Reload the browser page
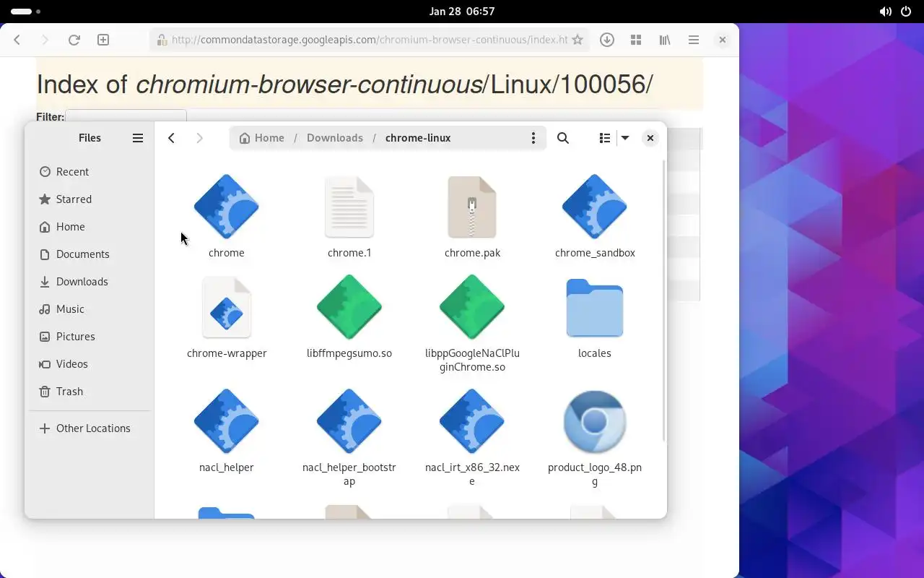This screenshot has width=924, height=578. [74, 40]
